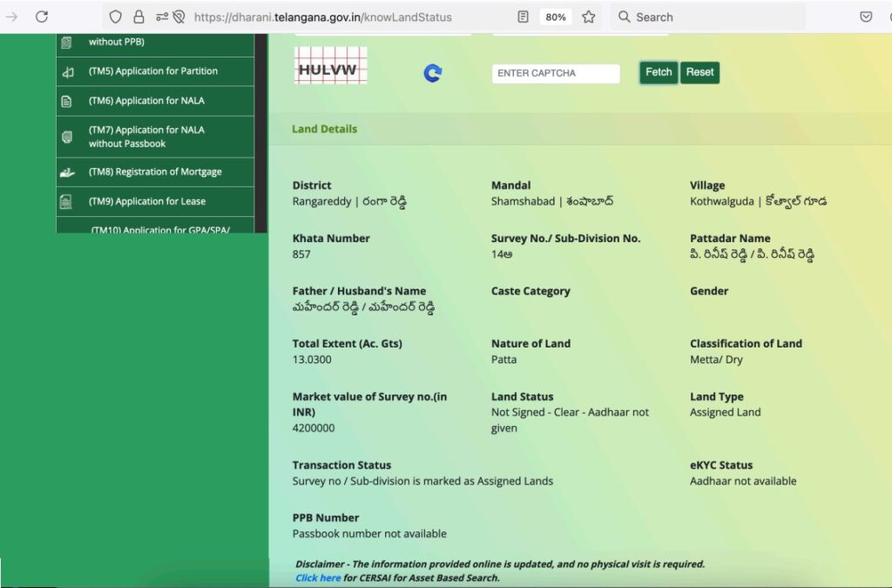The height and width of the screenshot is (588, 892).
Task: Focus the browser Search box
Action: click(x=708, y=17)
